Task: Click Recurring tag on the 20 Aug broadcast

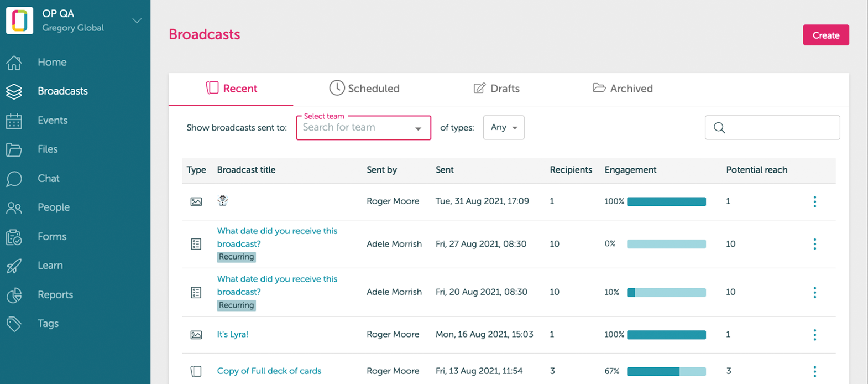Action: (236, 305)
